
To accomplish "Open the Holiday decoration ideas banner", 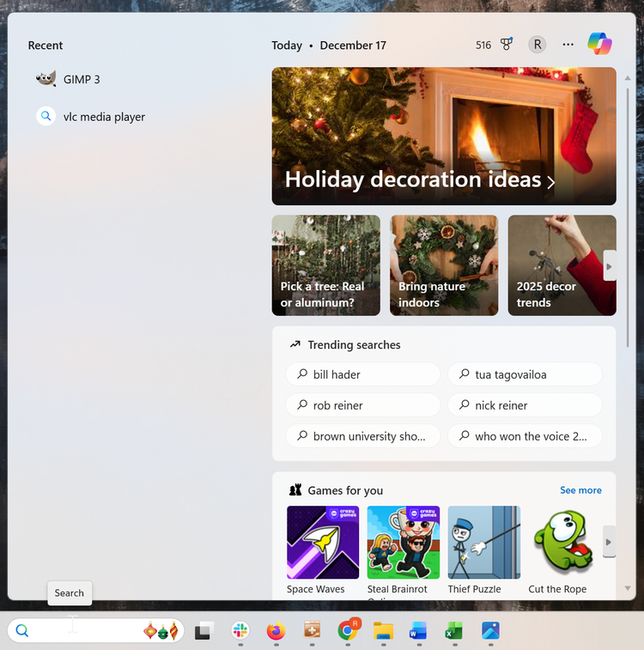I will click(444, 136).
